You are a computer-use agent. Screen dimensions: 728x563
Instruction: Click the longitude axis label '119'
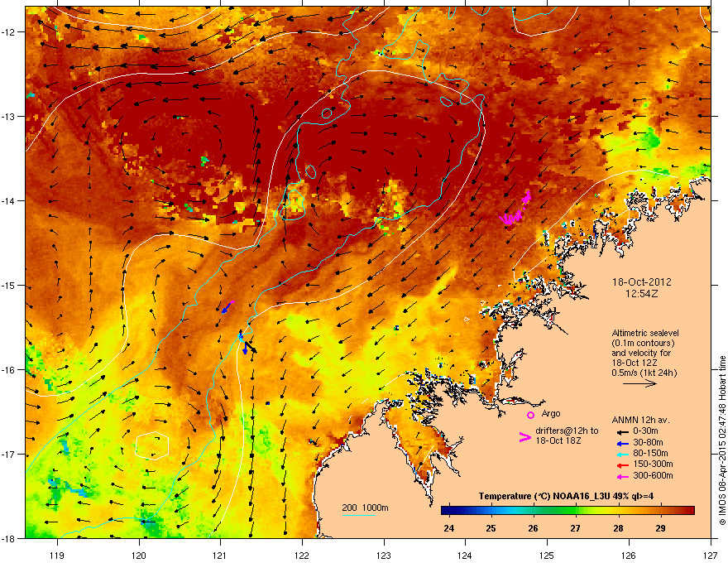click(58, 556)
